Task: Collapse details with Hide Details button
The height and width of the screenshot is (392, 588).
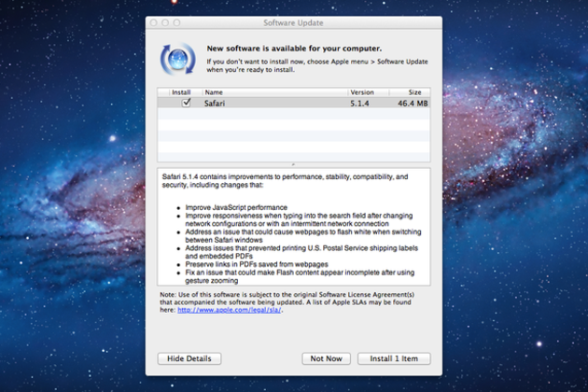Action: tap(189, 358)
